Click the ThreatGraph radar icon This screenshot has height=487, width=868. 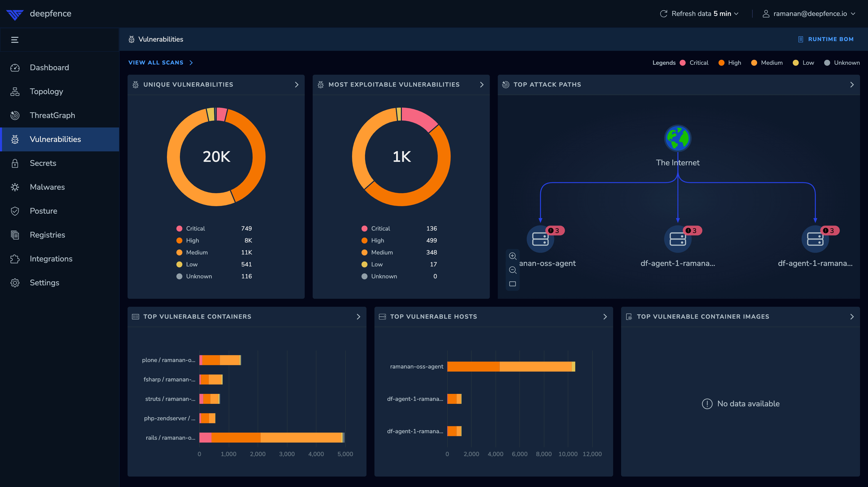(15, 116)
